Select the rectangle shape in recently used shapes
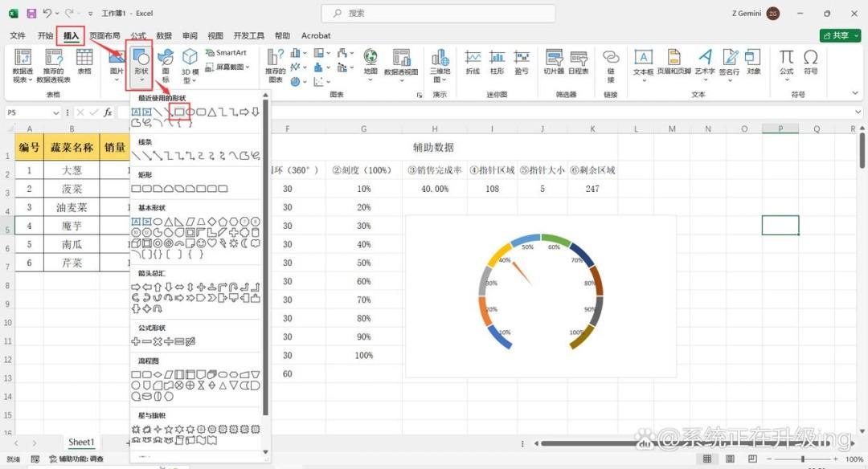 [179, 112]
